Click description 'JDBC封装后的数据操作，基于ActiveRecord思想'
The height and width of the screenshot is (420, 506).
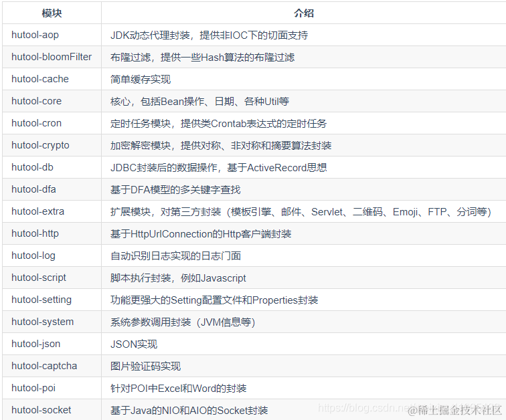tap(218, 168)
